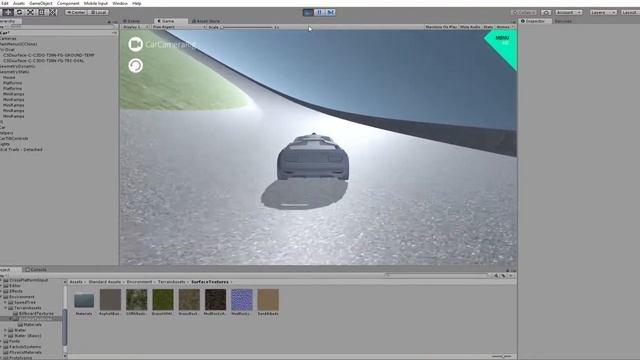The width and height of the screenshot is (640, 360).
Task: Select the Move transform tool
Action: click(7, 12)
